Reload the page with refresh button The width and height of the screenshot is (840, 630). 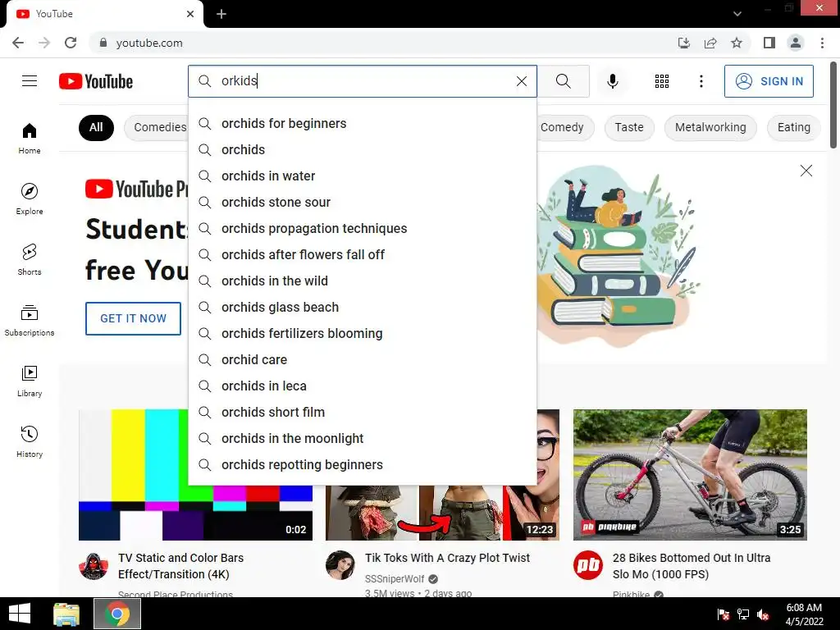pos(71,43)
